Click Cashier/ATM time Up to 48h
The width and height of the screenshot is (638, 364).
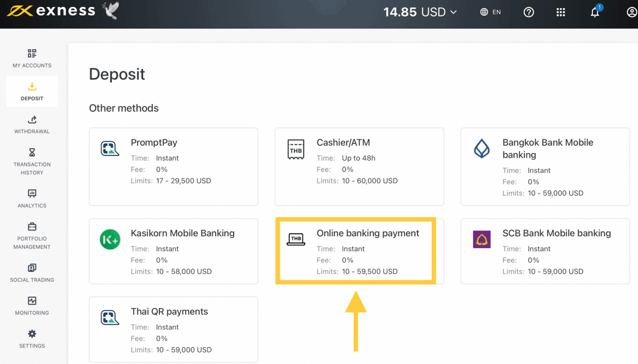[x=358, y=158]
